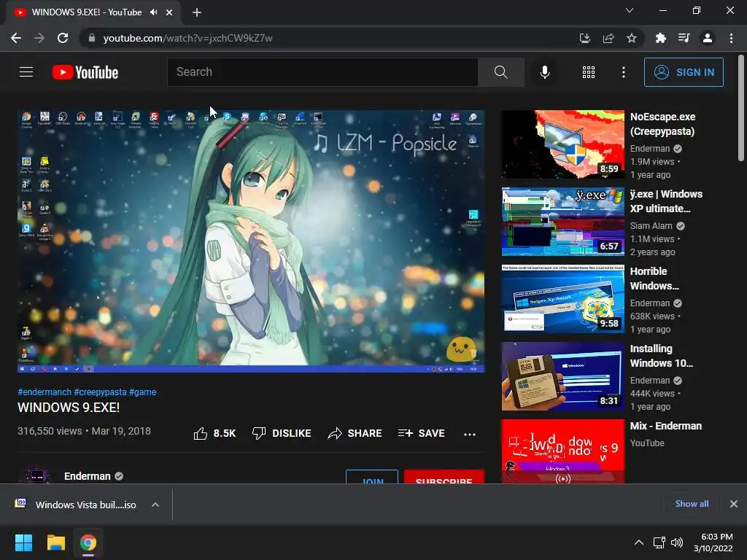747x560 pixels.
Task: Click the Enderman channel avatar
Action: 37,475
